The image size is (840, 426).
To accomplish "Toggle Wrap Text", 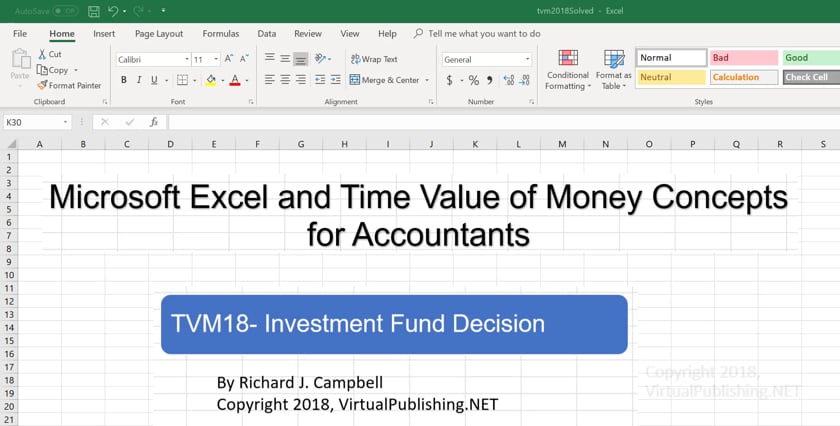I will coord(374,59).
